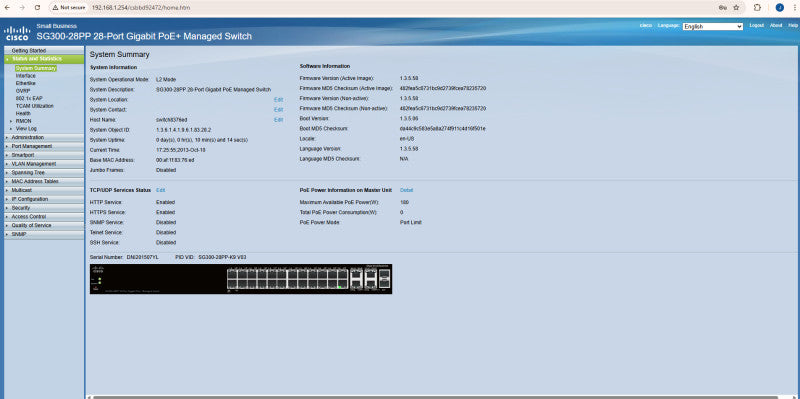
Task: Click active image firmware version 1.3.5.58
Action: point(409,78)
